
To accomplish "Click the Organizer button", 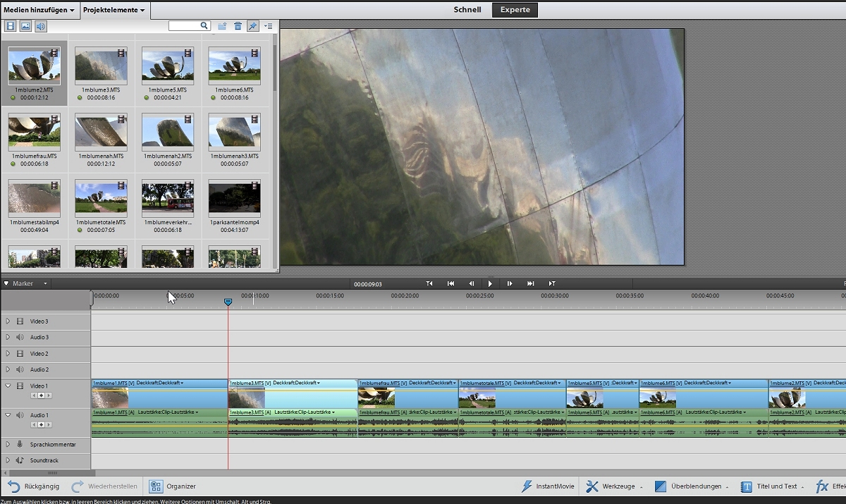I will (173, 486).
